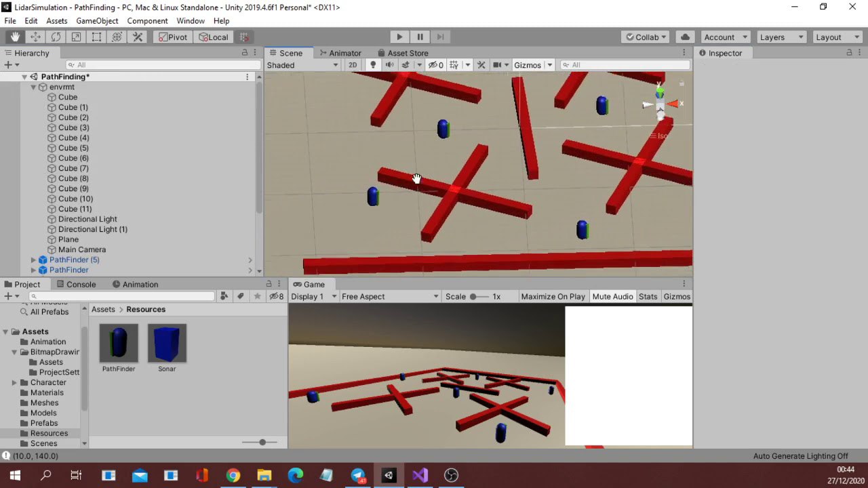Open Free Aspect dropdown
The width and height of the screenshot is (868, 488).
(x=390, y=296)
